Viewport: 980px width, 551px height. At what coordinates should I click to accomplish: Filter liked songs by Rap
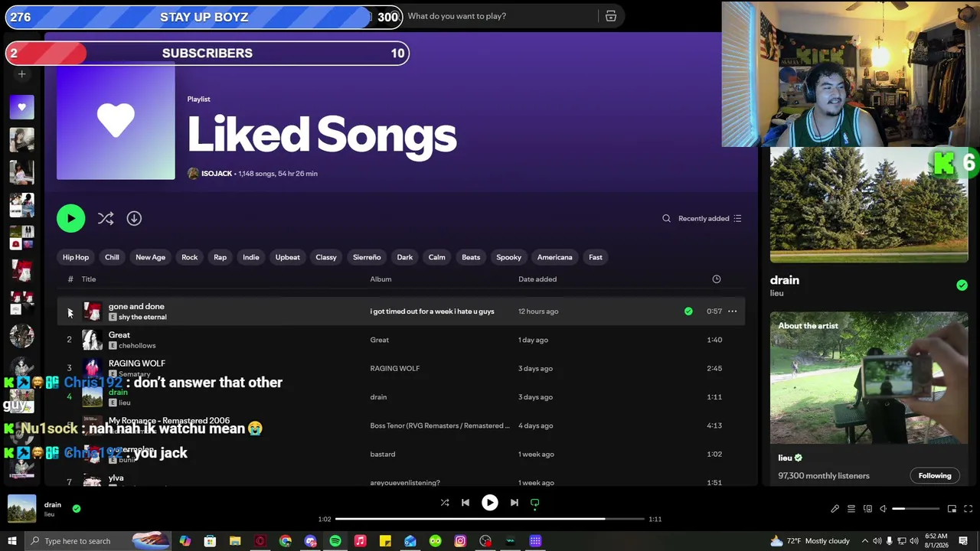[220, 257]
